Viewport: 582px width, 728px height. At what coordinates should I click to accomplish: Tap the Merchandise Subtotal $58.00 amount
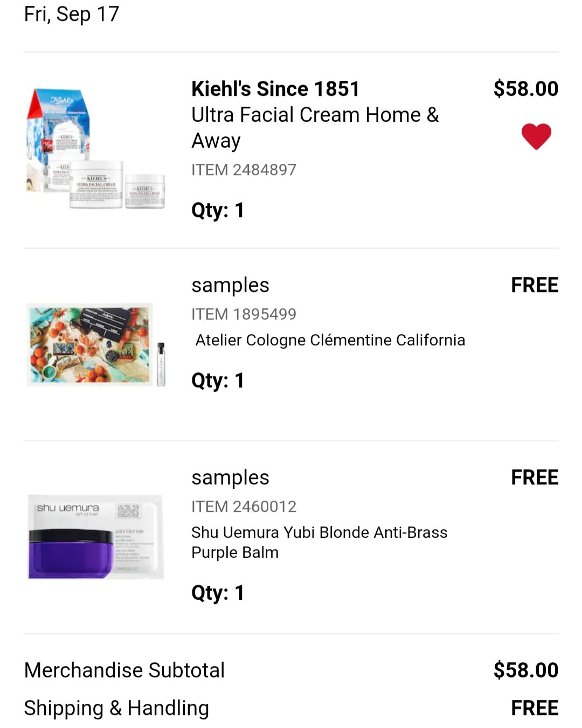click(x=526, y=670)
